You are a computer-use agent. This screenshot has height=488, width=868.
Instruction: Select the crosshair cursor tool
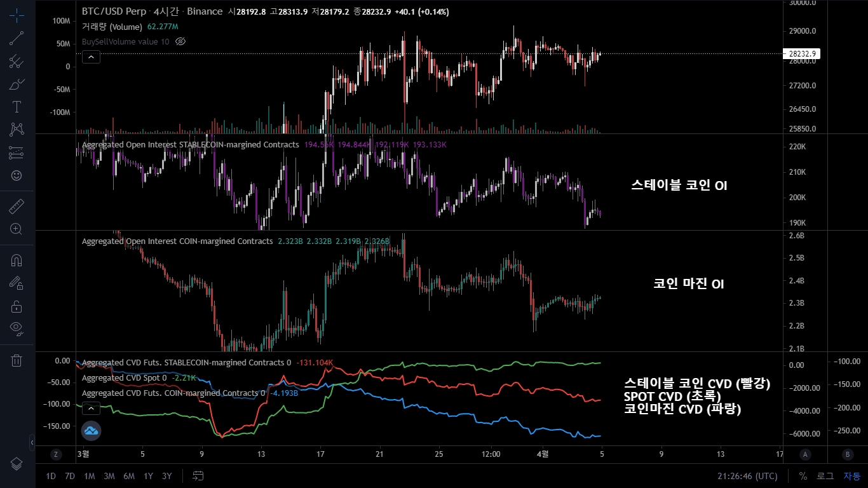pyautogui.click(x=16, y=16)
